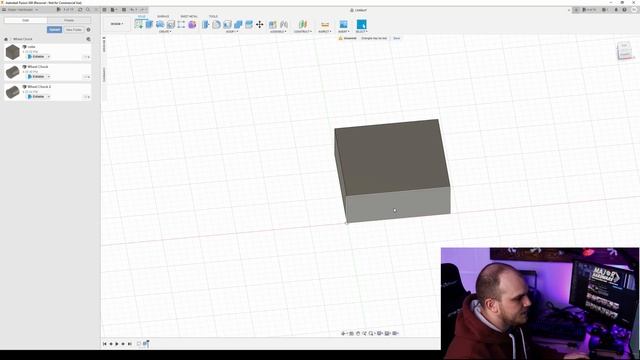Click the Undo arrow

[x=133, y=9]
